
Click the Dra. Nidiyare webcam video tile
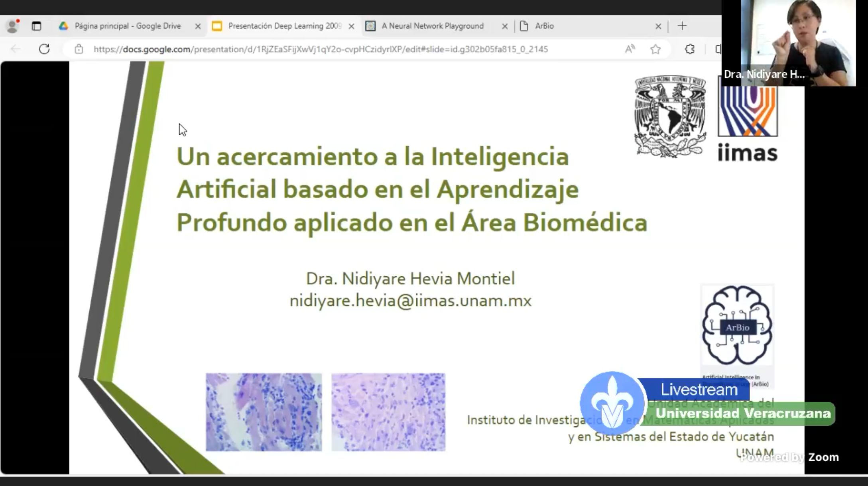789,43
